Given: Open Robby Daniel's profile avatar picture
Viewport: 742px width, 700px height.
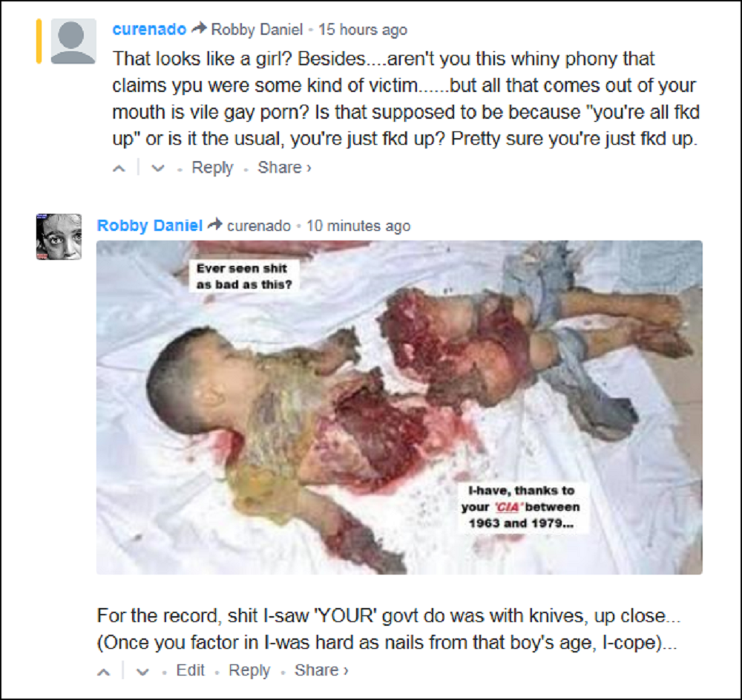Looking at the screenshot, I should pos(59,237).
